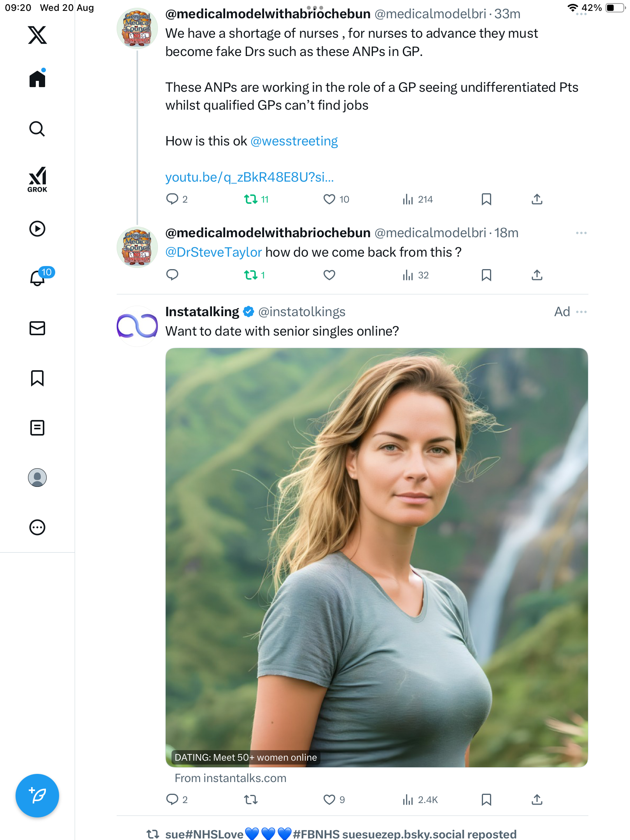Screen dimensions: 630x840
Task: Bookmark the @DrSteveTaylor reply post
Action: click(486, 275)
